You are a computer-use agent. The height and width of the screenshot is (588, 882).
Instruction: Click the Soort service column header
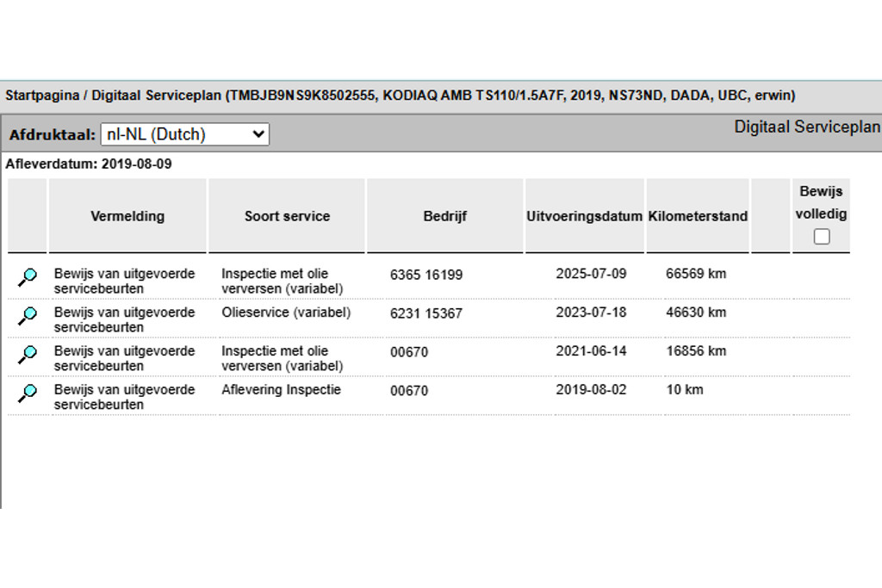coord(287,216)
